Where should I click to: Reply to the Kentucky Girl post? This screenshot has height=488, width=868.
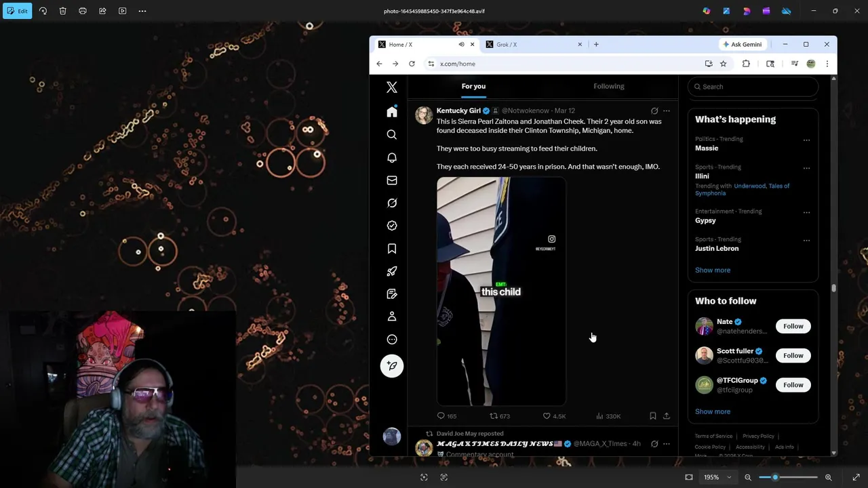(446, 416)
